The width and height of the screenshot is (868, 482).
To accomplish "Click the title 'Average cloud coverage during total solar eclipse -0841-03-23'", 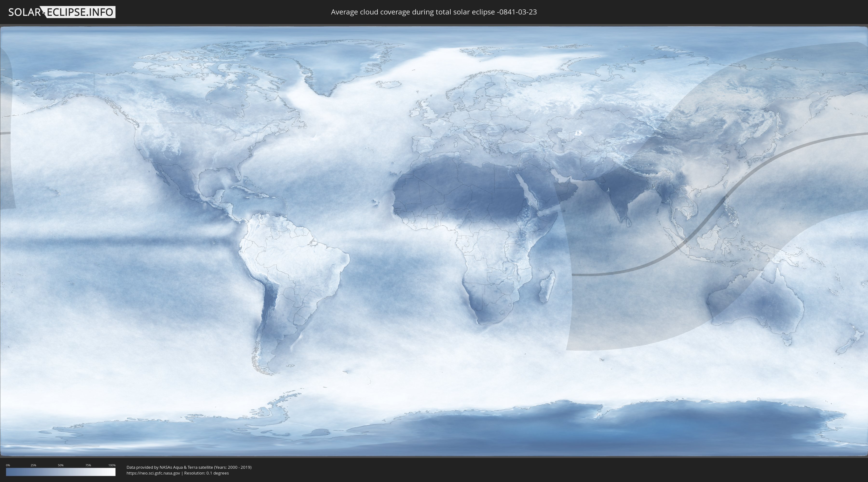I will pyautogui.click(x=434, y=12).
